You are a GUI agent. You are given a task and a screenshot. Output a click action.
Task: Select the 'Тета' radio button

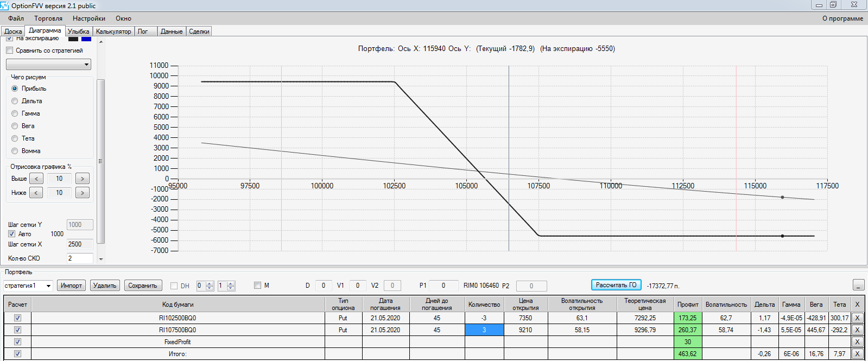tap(15, 138)
